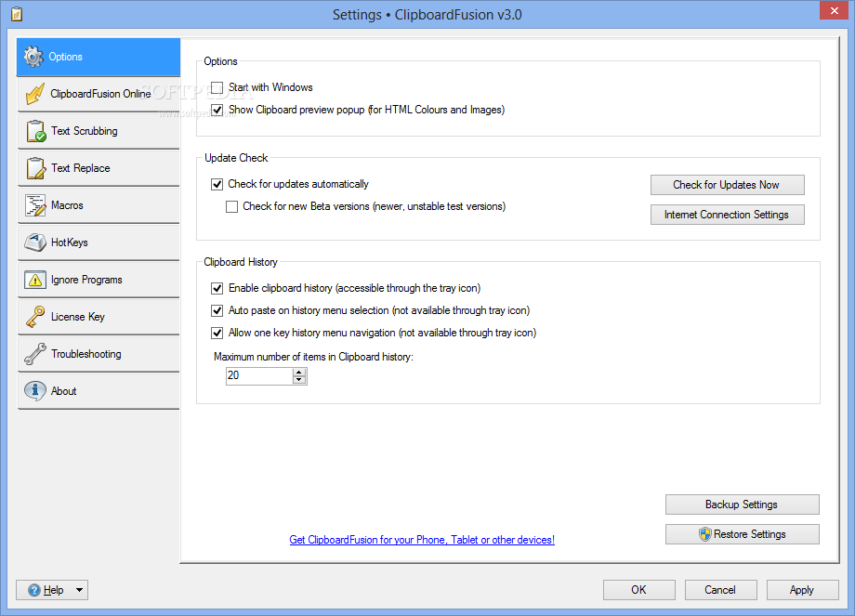855x616 pixels.
Task: Click the Ignore Programs warning icon
Action: point(35,280)
